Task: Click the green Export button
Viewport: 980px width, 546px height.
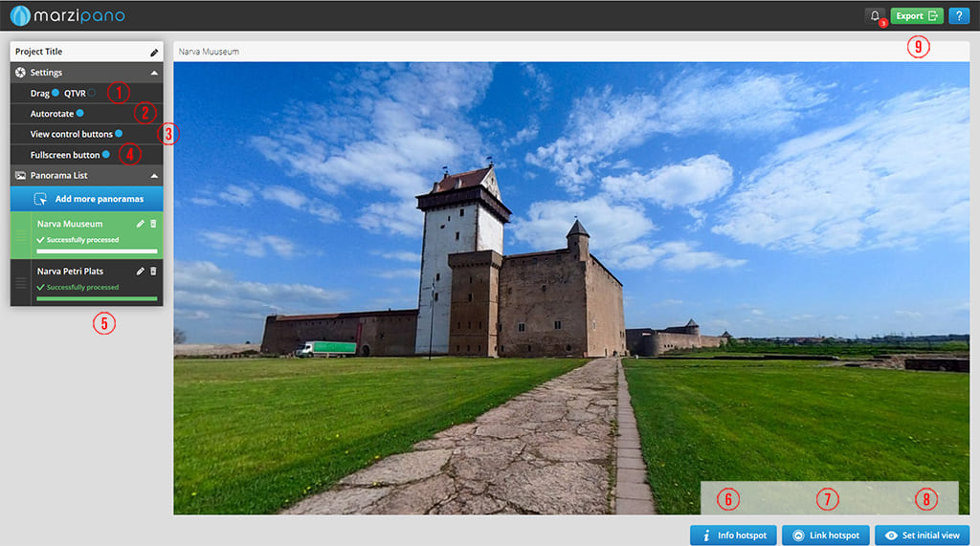Action: [x=916, y=15]
